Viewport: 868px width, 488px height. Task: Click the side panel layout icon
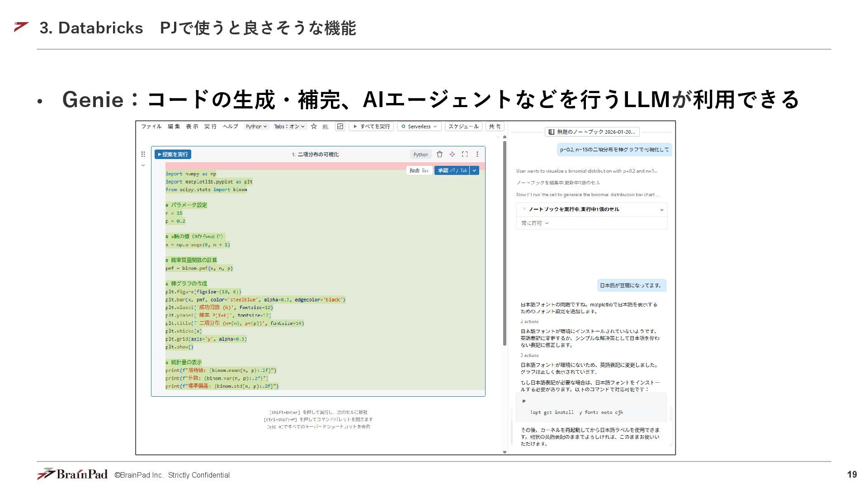tap(340, 127)
